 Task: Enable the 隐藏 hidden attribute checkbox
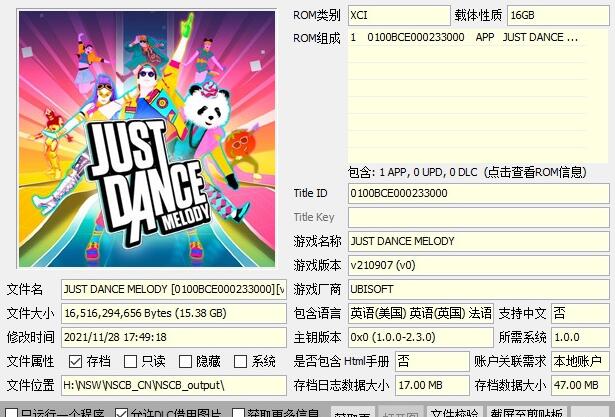tap(184, 361)
